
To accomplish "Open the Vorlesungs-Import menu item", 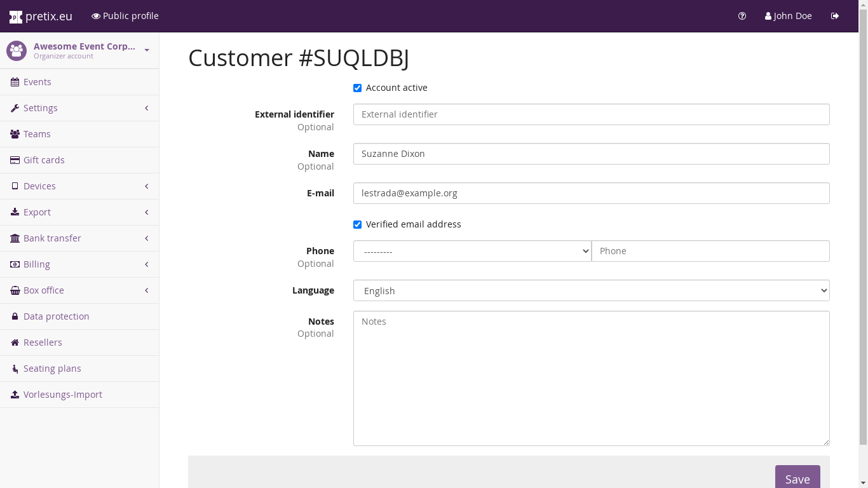I will [x=62, y=395].
